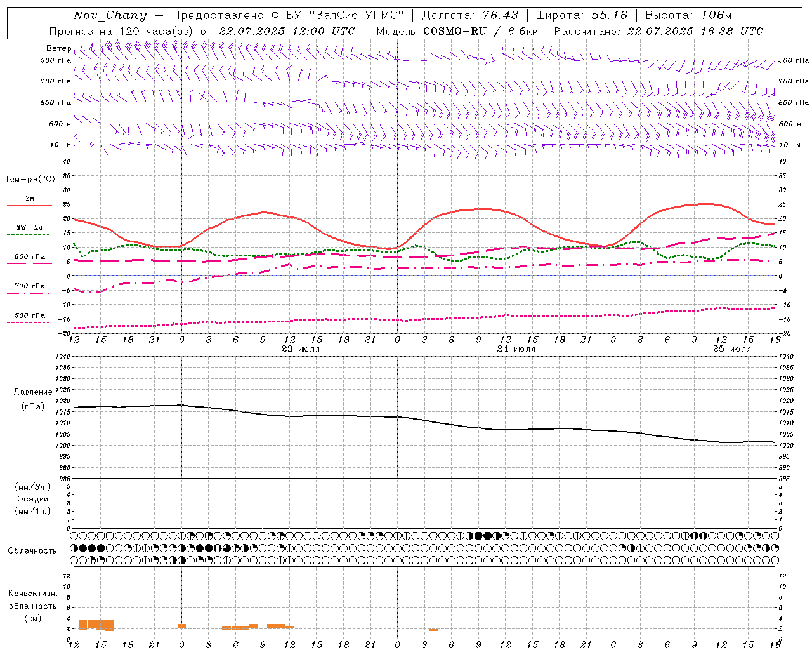Click the "Высота: 106м" header field
Image resolution: width=812 pixels, height=650 pixels.
[688, 15]
